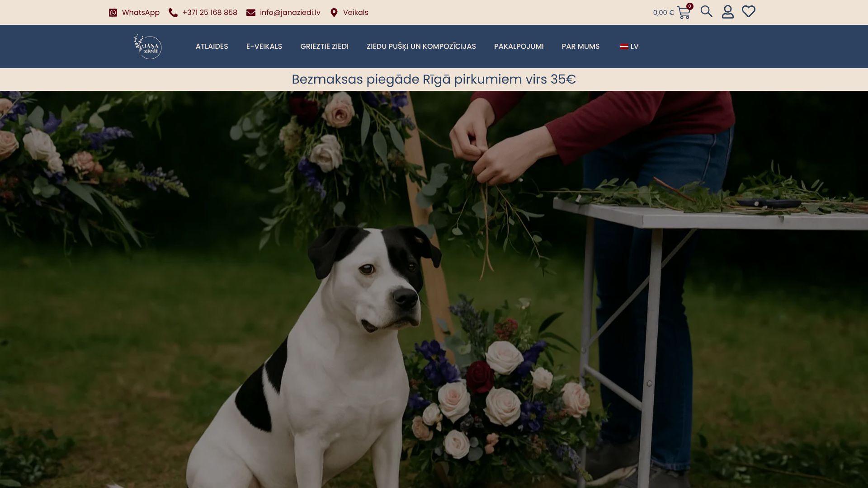
Task: Click the 0,00 € cart total
Action: click(x=663, y=13)
